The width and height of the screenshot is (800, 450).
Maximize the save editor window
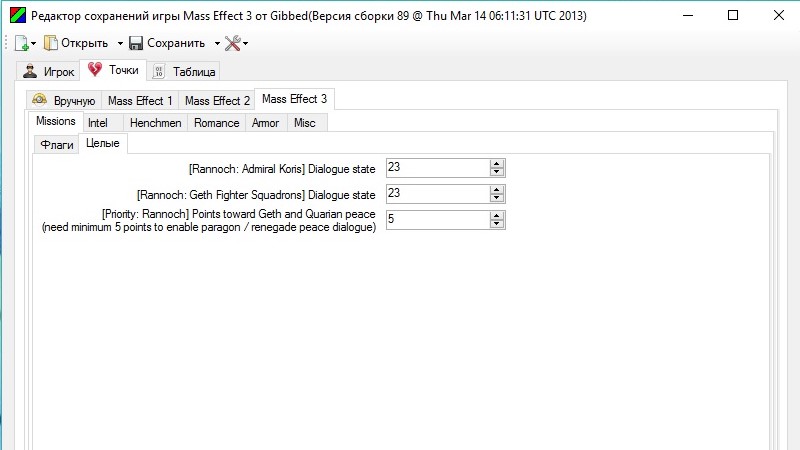(733, 15)
